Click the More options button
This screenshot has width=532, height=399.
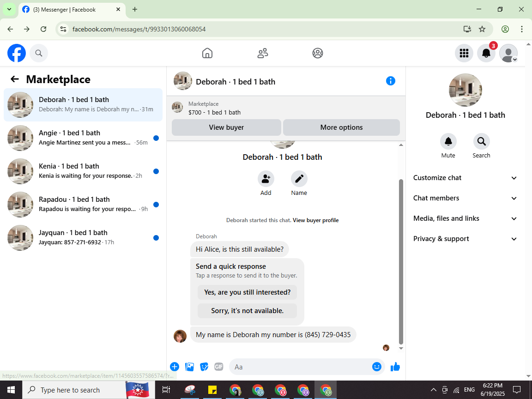coord(341,127)
